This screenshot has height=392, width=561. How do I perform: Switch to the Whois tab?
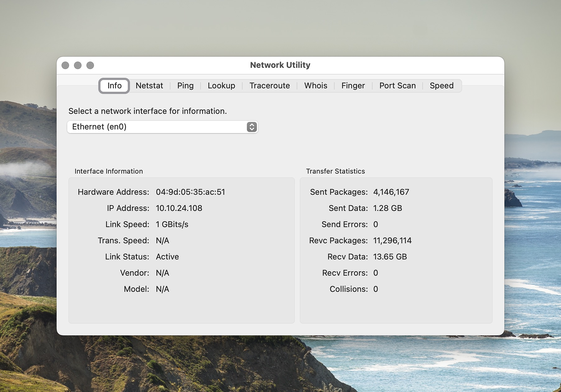click(x=316, y=86)
